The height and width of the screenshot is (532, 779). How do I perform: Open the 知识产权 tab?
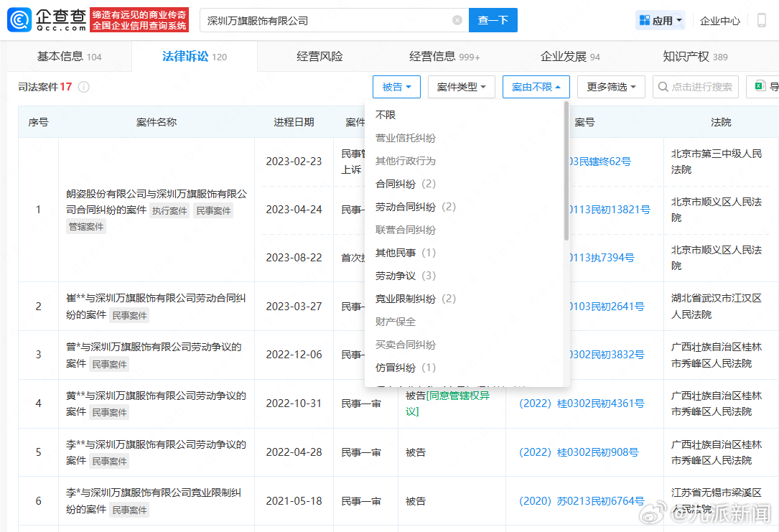tap(695, 57)
